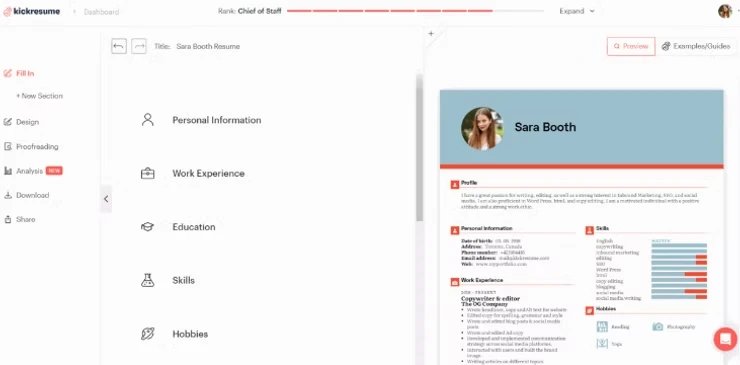Viewport: 740px width, 365px height.
Task: Expand the Rank progress dropdown
Action: point(577,11)
